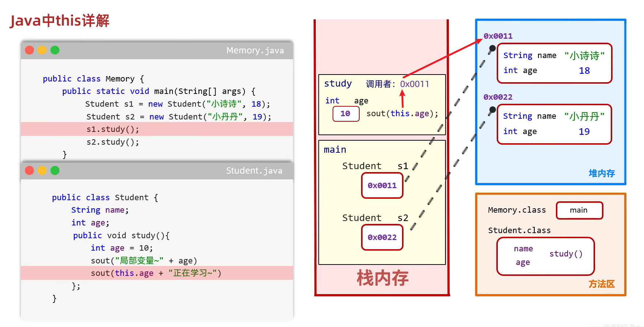Click the heading "Java中this详解"
The width and height of the screenshot is (644, 327).
coord(60,21)
